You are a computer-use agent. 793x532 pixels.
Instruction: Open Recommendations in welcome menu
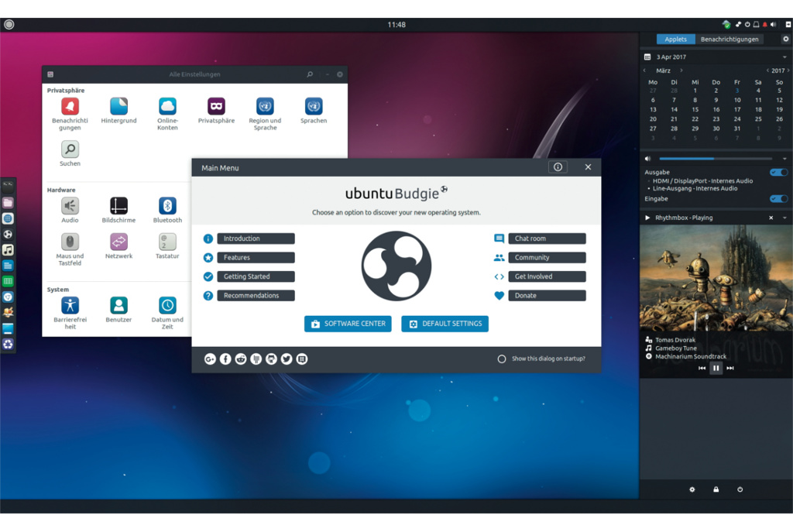pyautogui.click(x=256, y=296)
